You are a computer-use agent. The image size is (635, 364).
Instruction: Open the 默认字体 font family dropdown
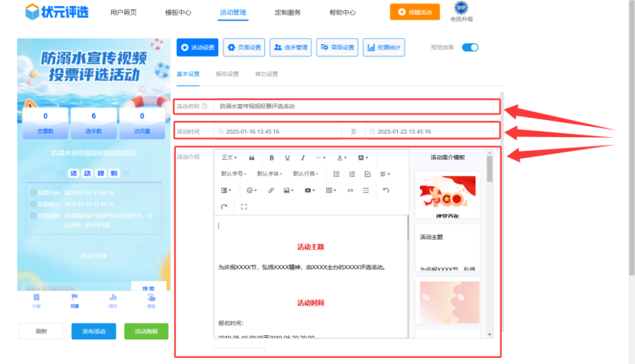270,174
